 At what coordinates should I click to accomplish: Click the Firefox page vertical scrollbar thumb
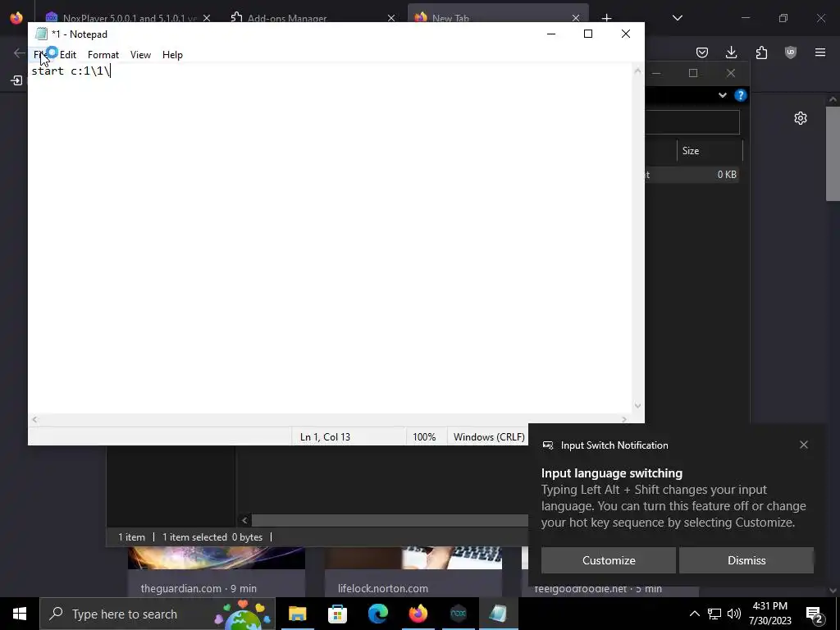coord(833,153)
